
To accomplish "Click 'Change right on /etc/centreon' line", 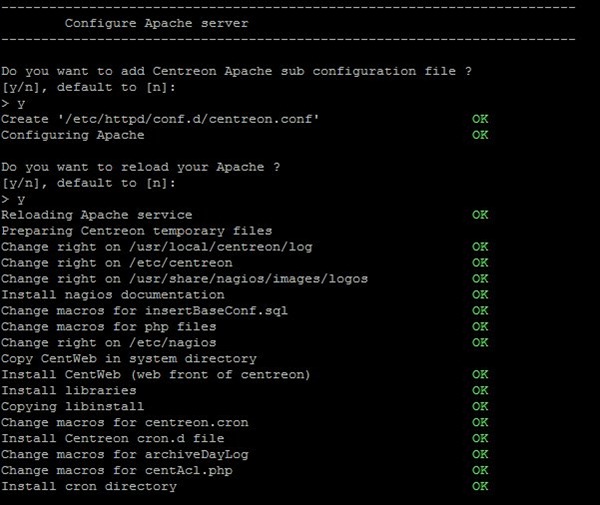I will pyautogui.click(x=117, y=263).
